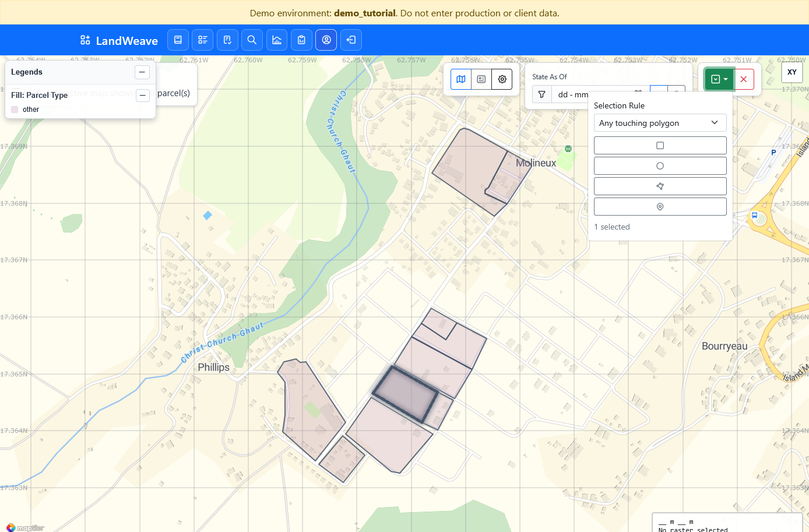Collapse the Legends panel
Viewport: 809px width, 532px height.
(x=142, y=72)
